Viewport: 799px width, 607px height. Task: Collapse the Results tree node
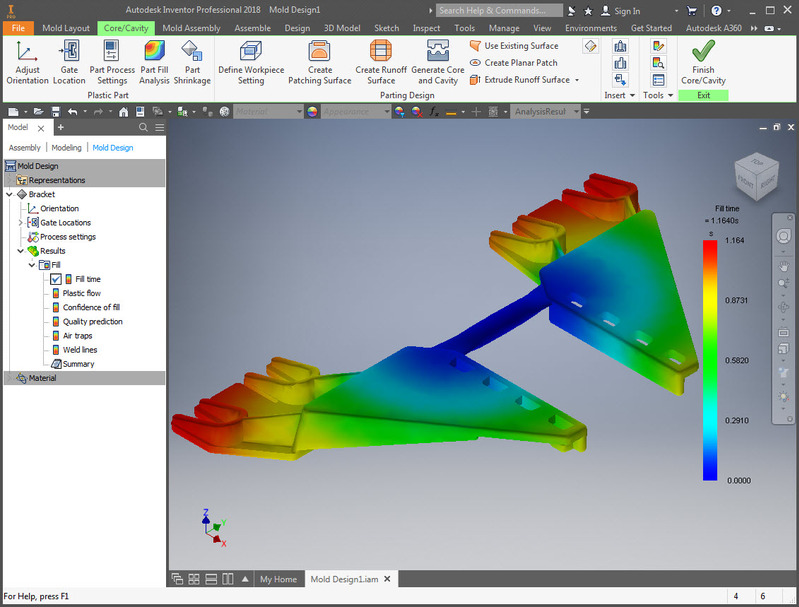20,251
